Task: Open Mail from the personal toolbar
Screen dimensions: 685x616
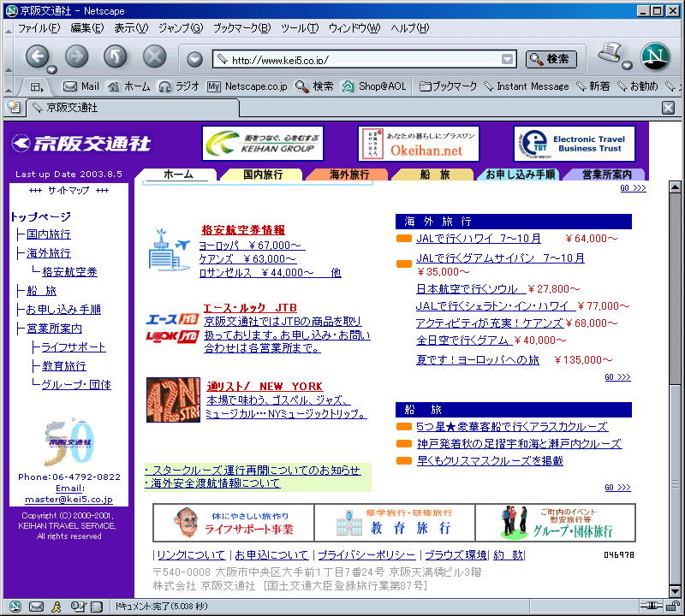Action: pos(81,86)
